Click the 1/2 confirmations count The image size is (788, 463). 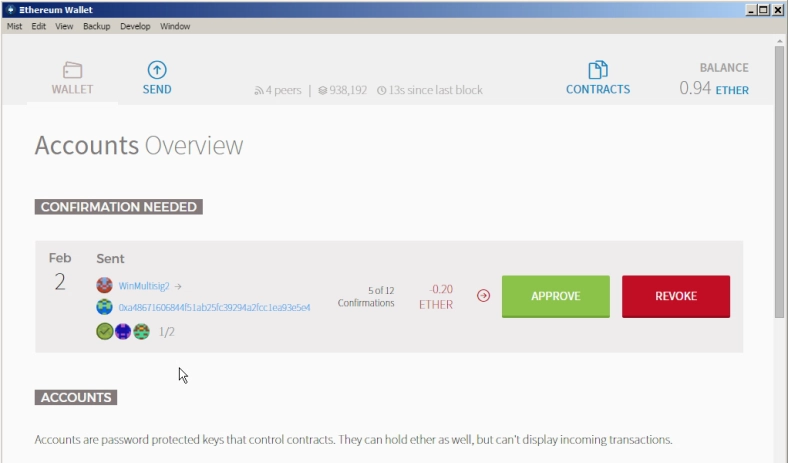(x=166, y=332)
